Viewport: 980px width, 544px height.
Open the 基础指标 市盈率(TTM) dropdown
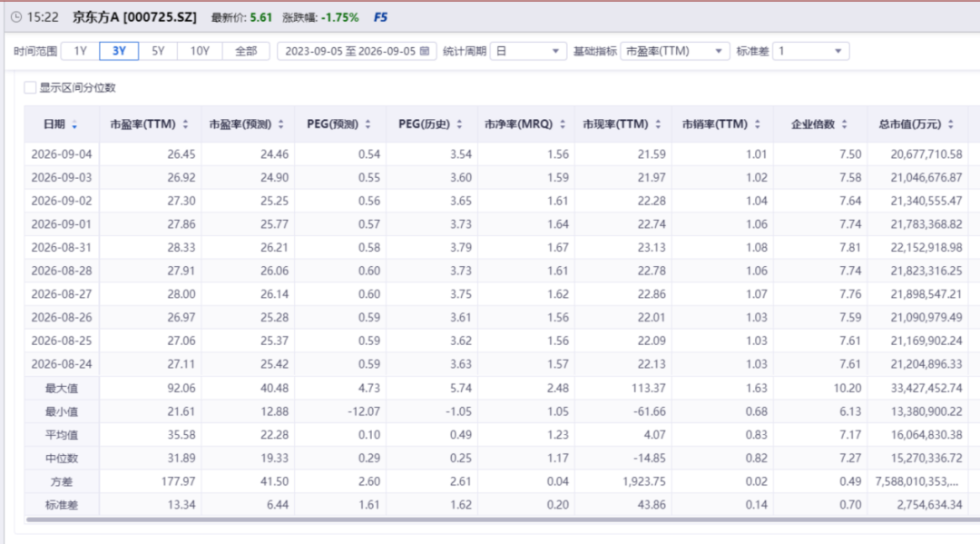(675, 51)
